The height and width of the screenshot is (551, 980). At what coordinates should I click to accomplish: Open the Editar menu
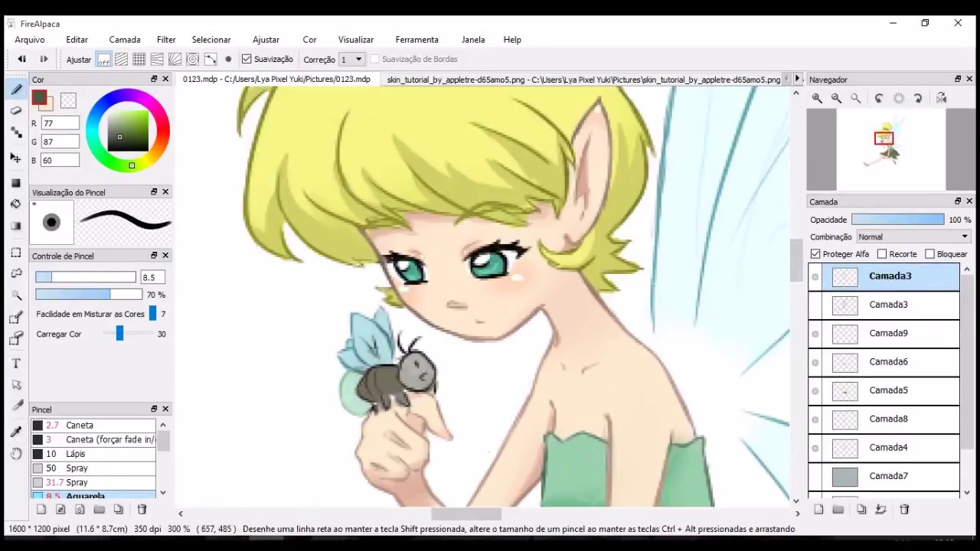pos(77,40)
